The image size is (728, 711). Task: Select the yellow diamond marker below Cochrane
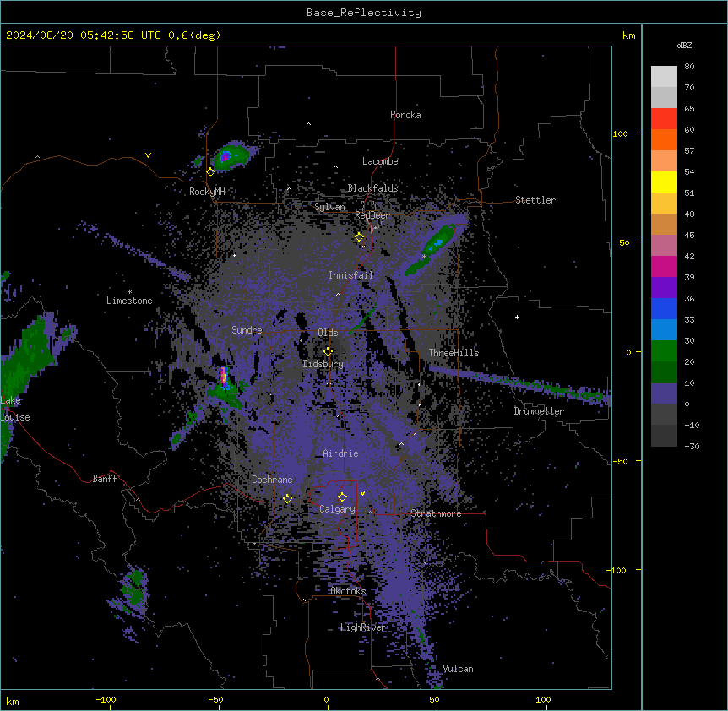click(287, 498)
